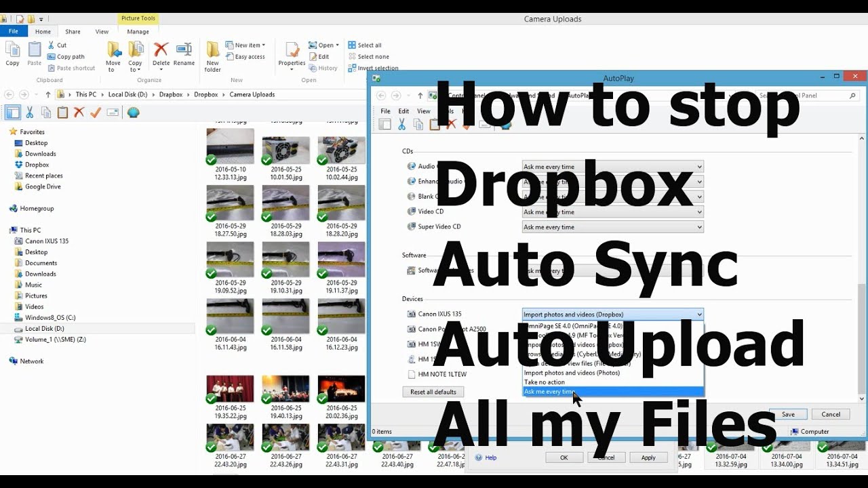Open the Canon IXUS 135 action dropdown
Viewport: 868px width, 488px height.
pos(612,314)
